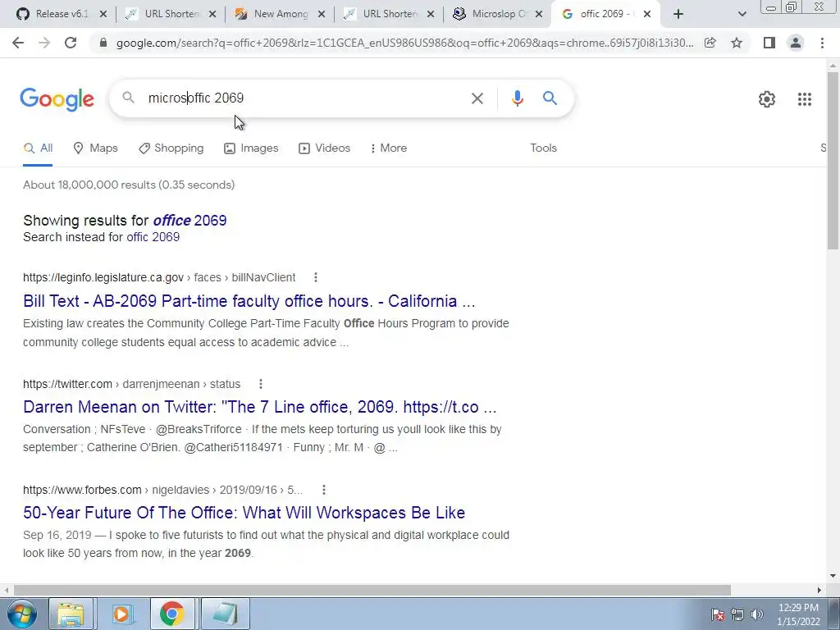Image resolution: width=840 pixels, height=630 pixels.
Task: Click the scroll right arrow
Action: point(819,590)
